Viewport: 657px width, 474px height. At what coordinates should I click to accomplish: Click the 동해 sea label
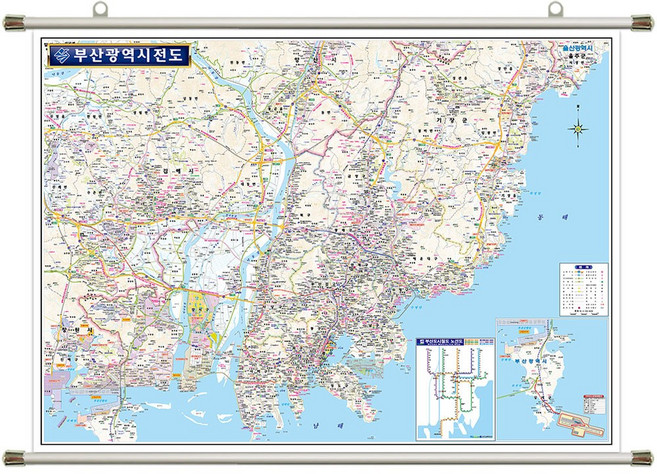(x=553, y=218)
